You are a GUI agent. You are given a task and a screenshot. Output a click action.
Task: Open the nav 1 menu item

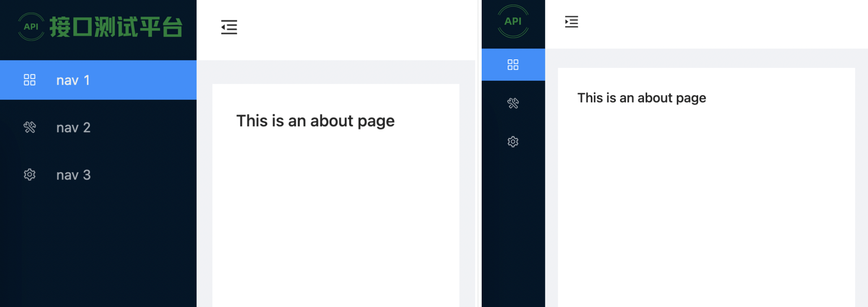tap(98, 80)
